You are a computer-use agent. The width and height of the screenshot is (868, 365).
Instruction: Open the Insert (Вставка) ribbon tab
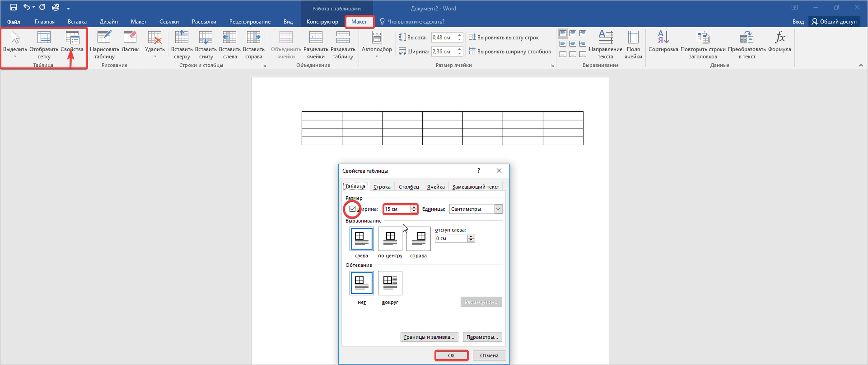tap(77, 22)
